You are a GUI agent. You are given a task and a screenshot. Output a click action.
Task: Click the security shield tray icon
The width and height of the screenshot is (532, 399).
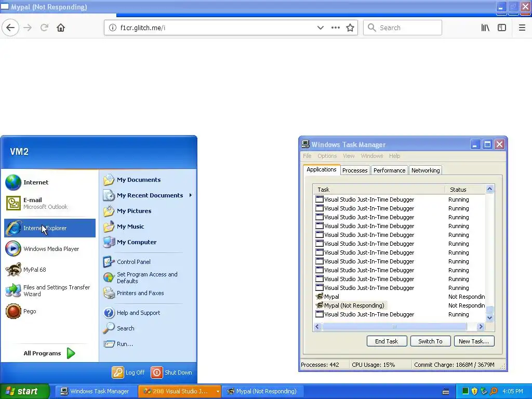[474, 391]
